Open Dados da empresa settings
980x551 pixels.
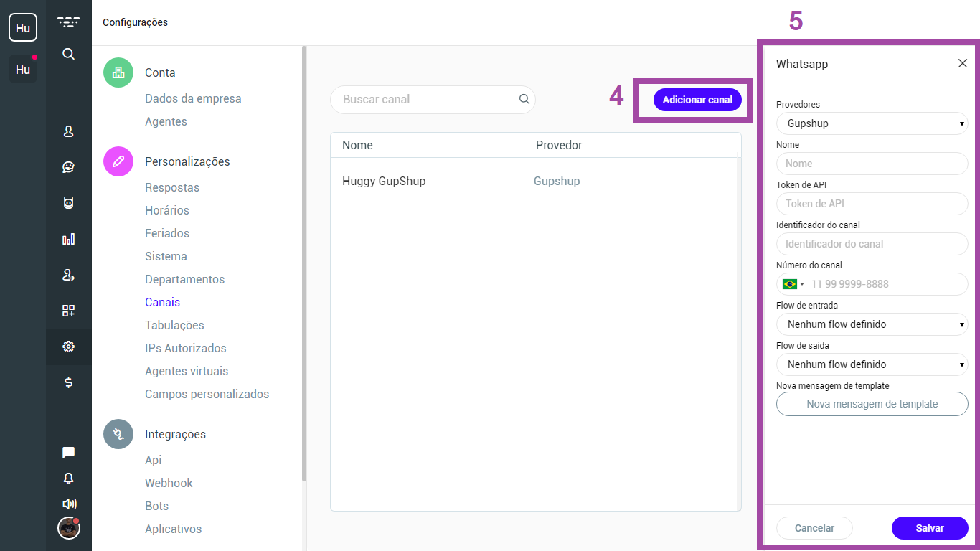[x=193, y=98]
